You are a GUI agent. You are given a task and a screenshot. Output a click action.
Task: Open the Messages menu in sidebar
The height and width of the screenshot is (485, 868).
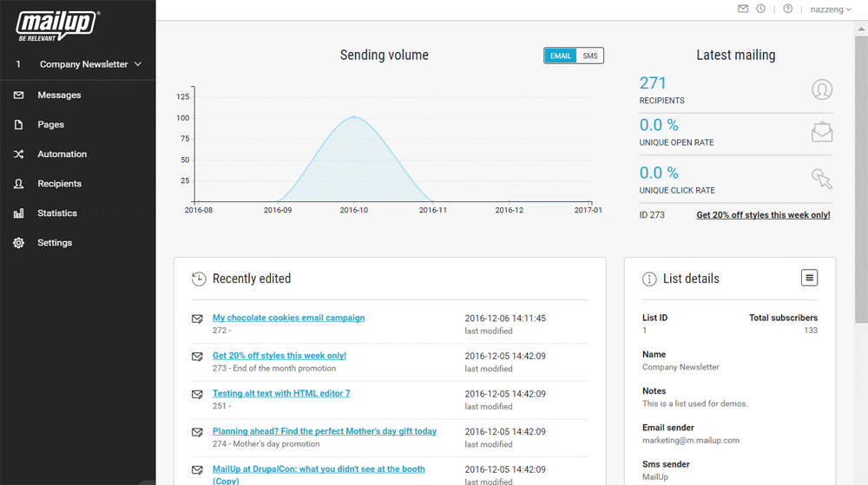point(59,95)
